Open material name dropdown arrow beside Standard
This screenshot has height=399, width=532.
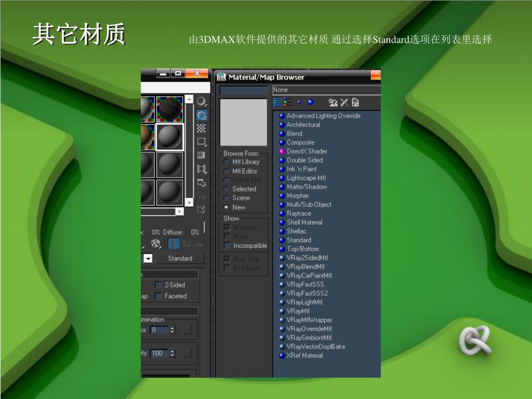click(148, 259)
